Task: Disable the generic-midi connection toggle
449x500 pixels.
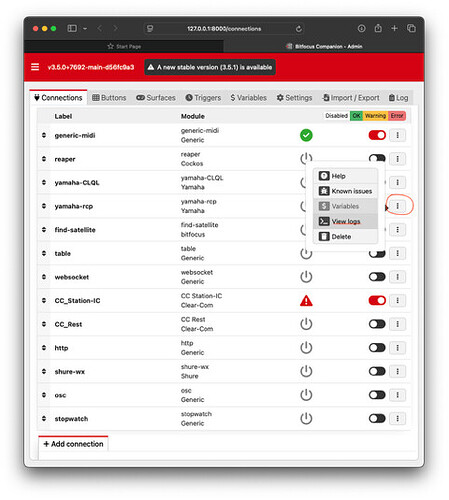Action: coord(377,135)
